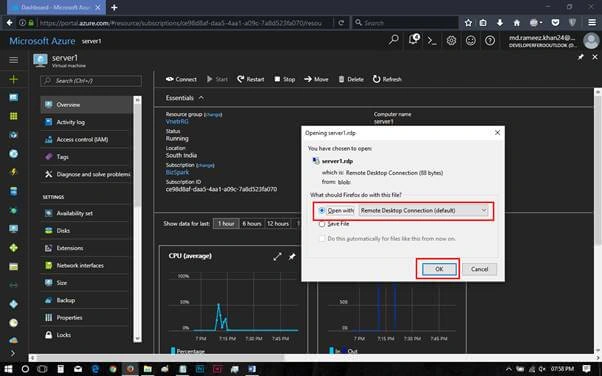
Task: Click OK in the Opening server1.rdp dialog
Action: 439,269
